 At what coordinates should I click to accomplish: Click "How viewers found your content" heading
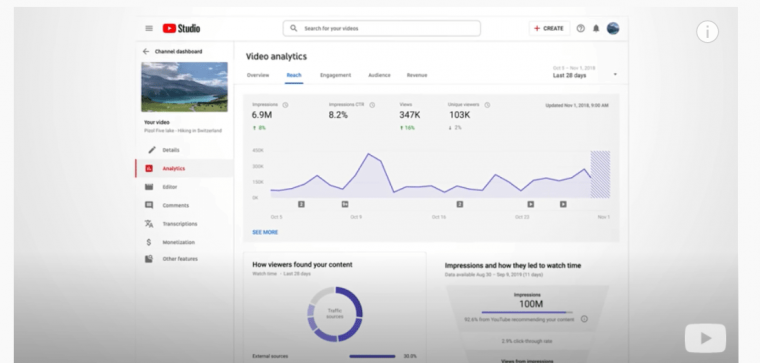point(302,265)
